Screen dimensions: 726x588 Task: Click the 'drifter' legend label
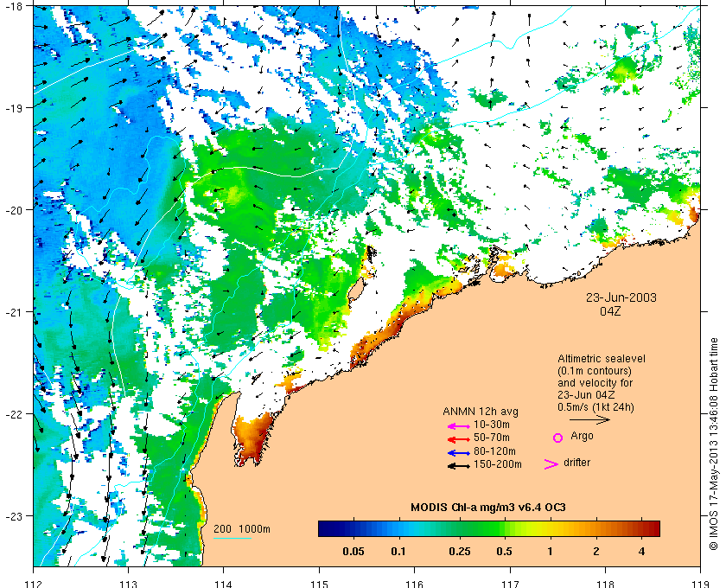tap(577, 463)
